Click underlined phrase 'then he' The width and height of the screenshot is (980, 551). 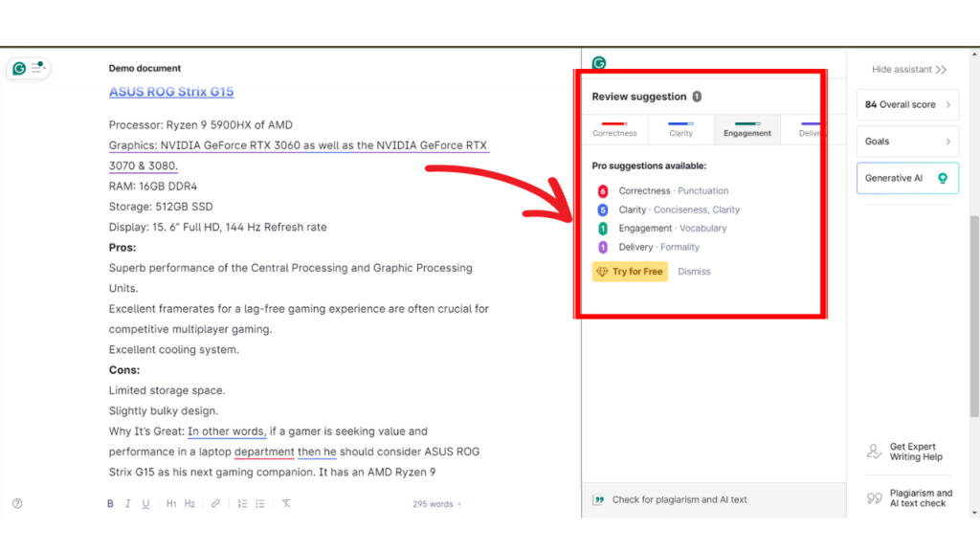point(317,452)
